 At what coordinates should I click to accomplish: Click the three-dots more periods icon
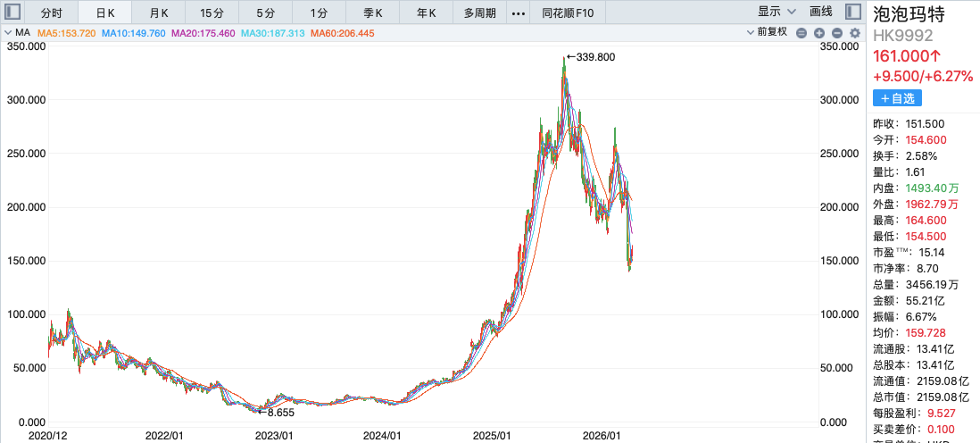point(518,13)
